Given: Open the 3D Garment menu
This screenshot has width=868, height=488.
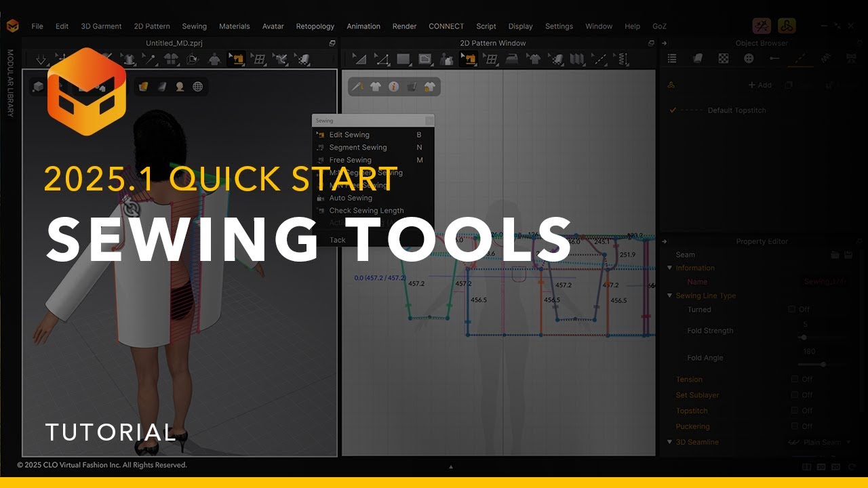Looking at the screenshot, I should [101, 26].
